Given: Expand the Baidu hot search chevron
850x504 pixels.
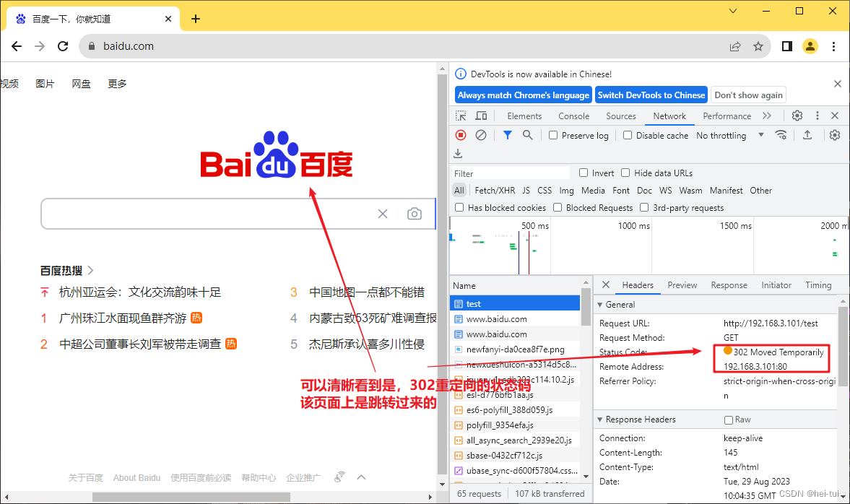Looking at the screenshot, I should 90,271.
